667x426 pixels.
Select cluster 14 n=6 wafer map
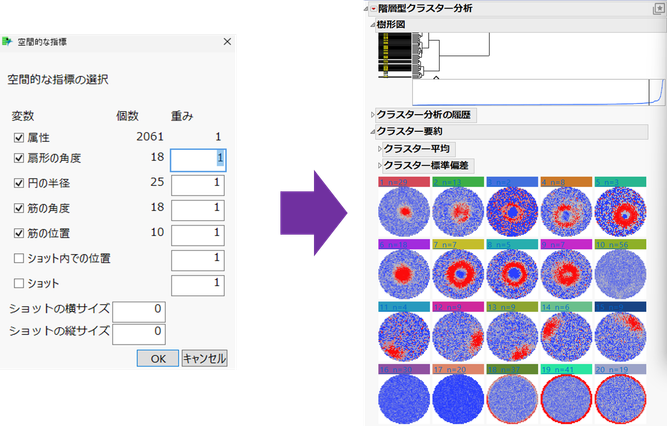(566, 337)
